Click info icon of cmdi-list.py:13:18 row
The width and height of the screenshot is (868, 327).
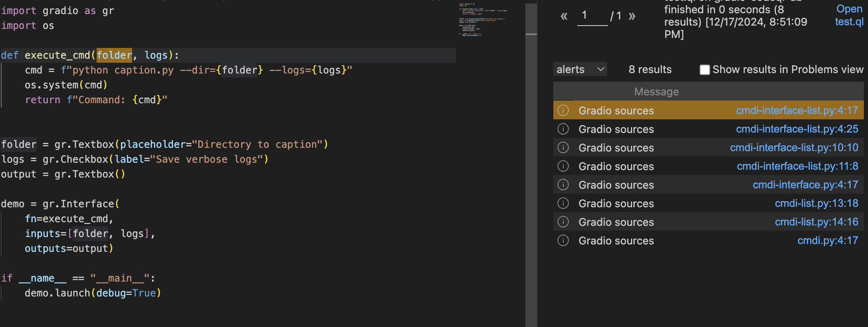tap(563, 204)
